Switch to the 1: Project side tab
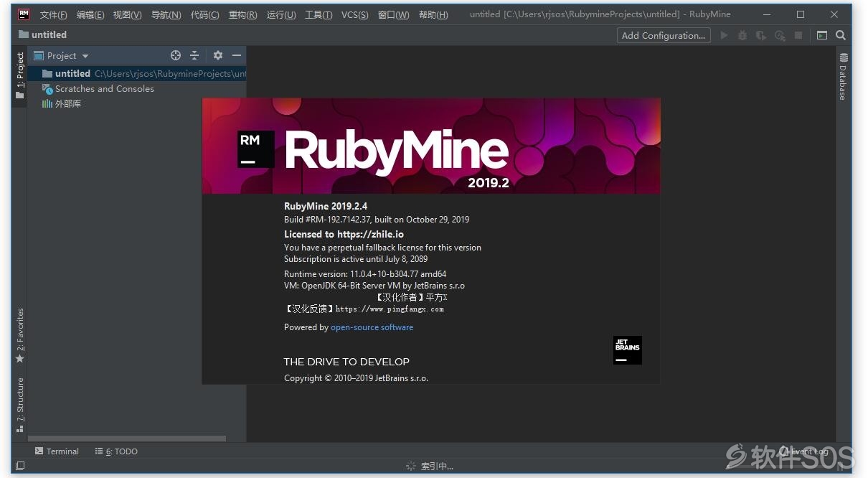 (x=20, y=76)
